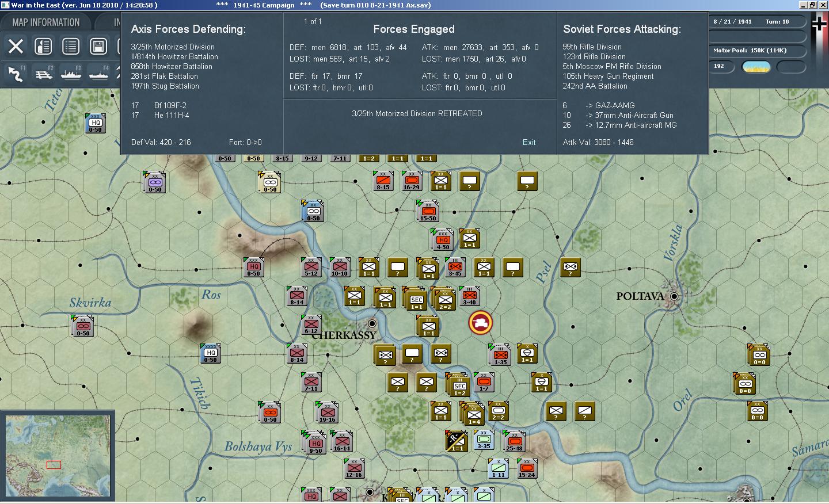Select the 10-10 infantry counter
Viewport: 829px width, 504px height.
click(340, 267)
